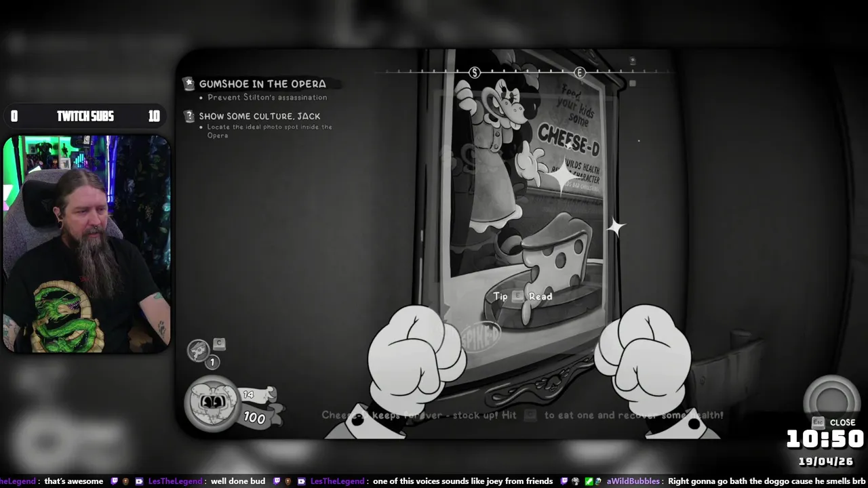Viewport: 868px width, 488px height.
Task: Click the TWITCH SUBS label
Action: 85,117
